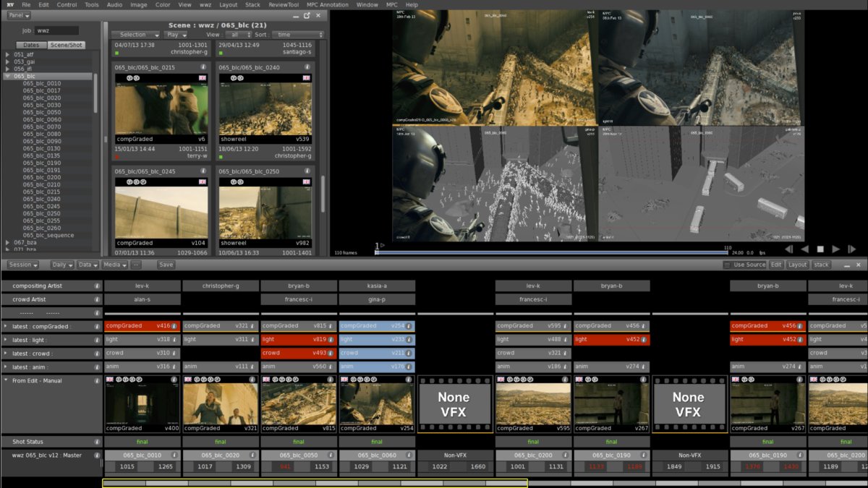Show info for Shot Status row

coord(97,442)
